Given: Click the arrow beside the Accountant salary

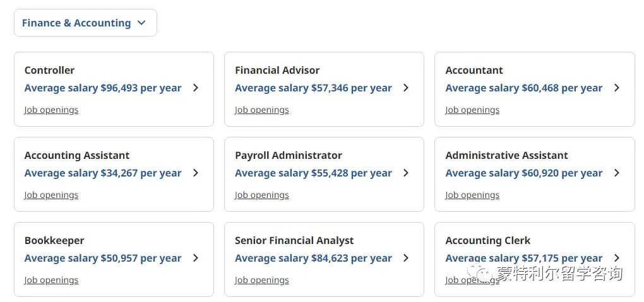Looking at the screenshot, I should [616, 88].
